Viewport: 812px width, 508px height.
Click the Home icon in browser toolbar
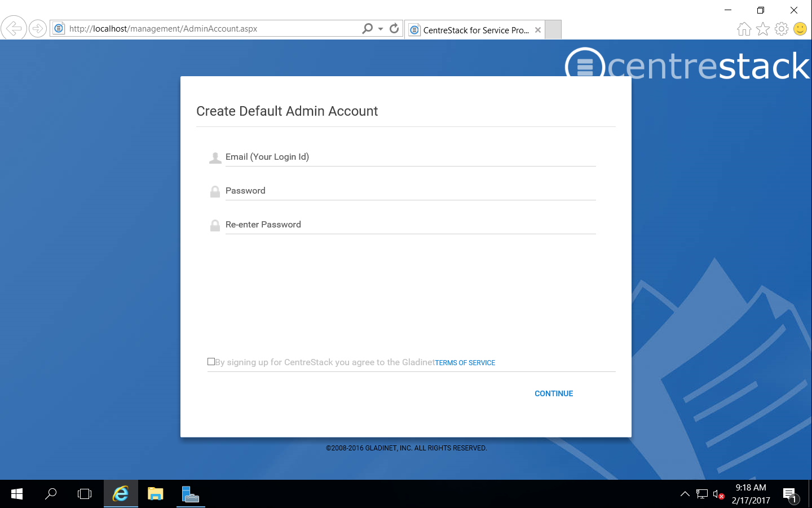(x=744, y=29)
